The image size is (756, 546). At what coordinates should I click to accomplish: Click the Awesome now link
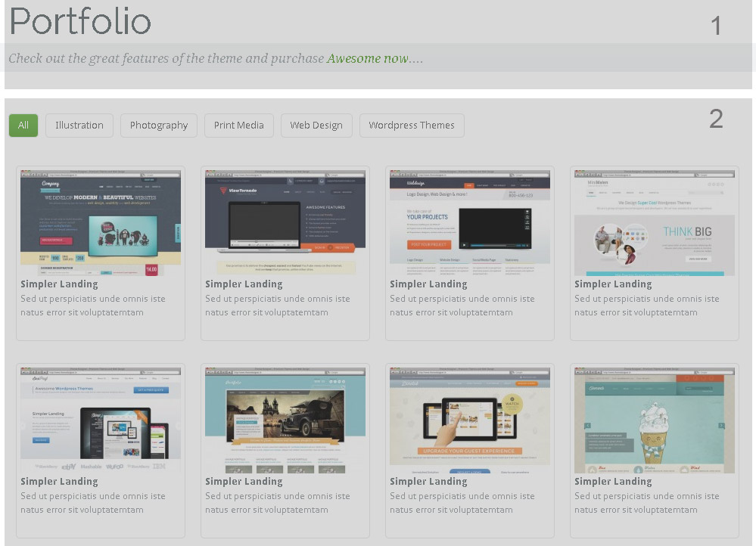click(369, 57)
